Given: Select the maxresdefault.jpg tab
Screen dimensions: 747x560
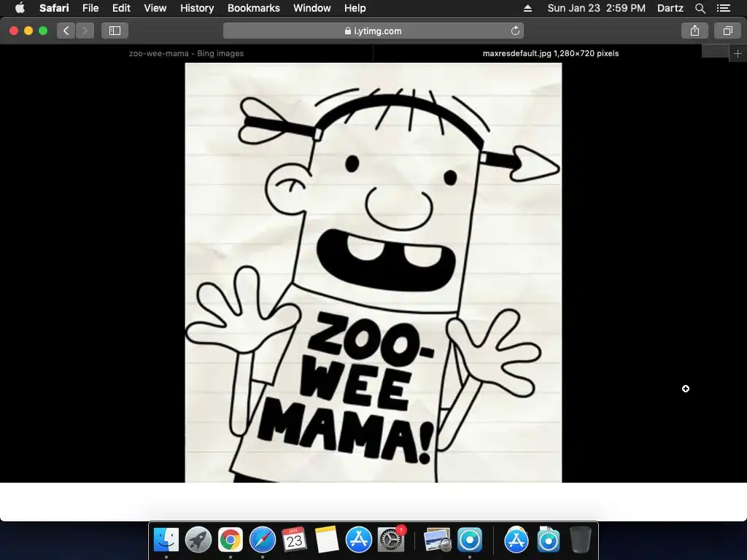Looking at the screenshot, I should [x=551, y=53].
